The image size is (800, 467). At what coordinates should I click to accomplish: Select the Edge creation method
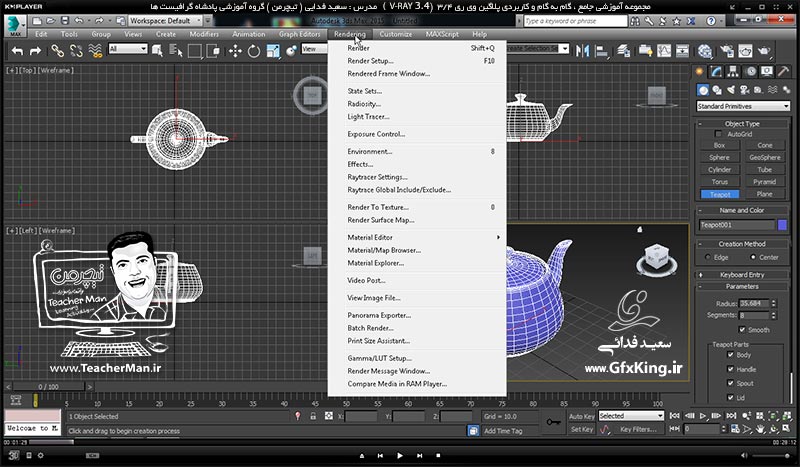tap(708, 257)
